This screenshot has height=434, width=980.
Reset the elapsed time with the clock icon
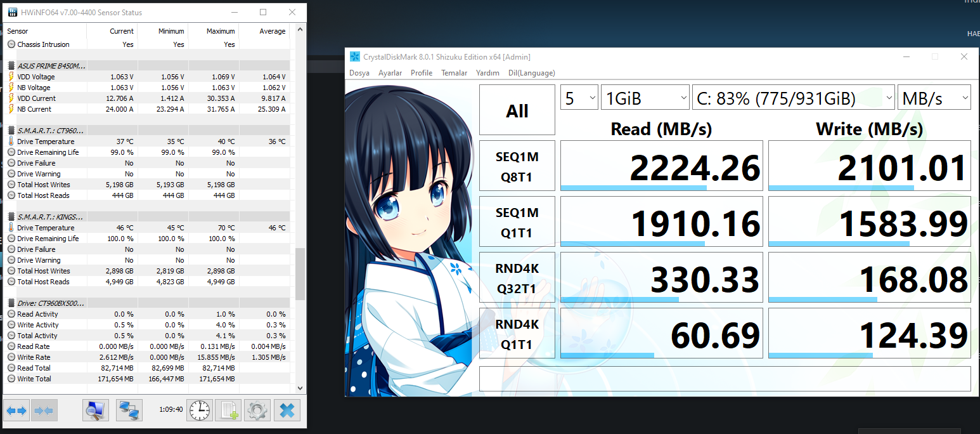coord(200,411)
